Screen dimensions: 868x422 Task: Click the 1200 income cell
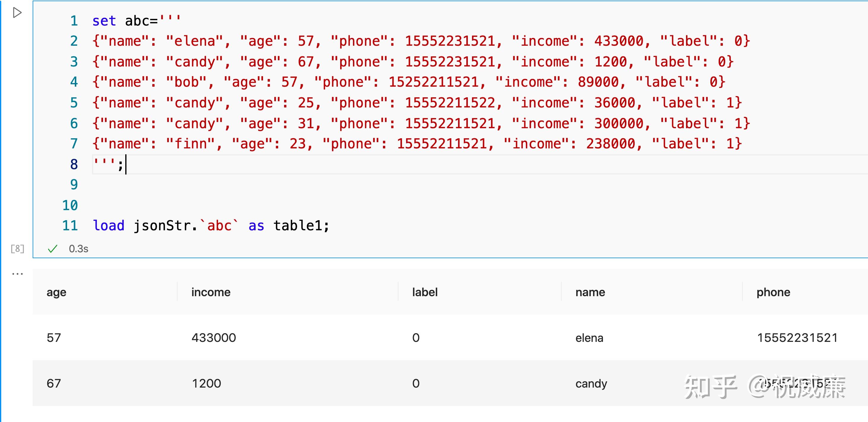coord(206,384)
